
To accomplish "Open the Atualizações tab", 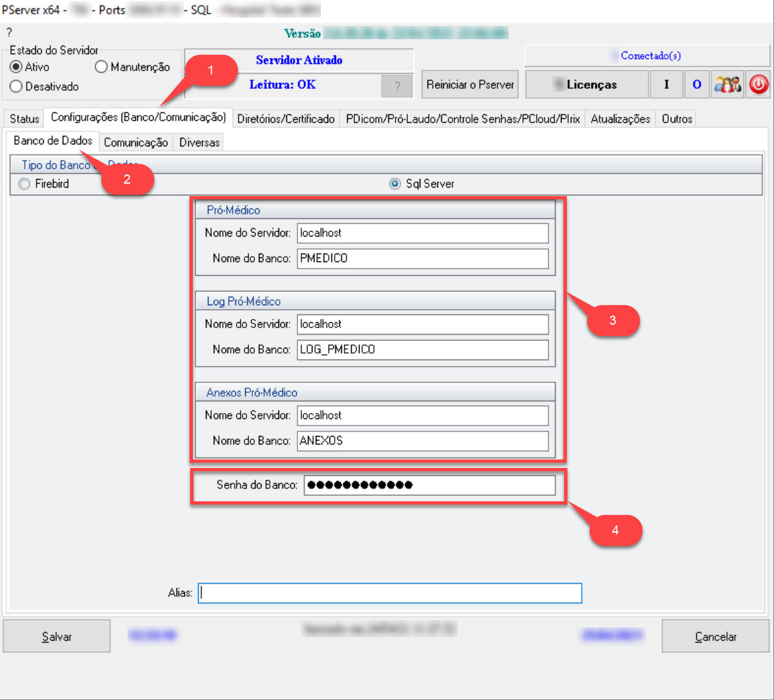I will click(620, 119).
